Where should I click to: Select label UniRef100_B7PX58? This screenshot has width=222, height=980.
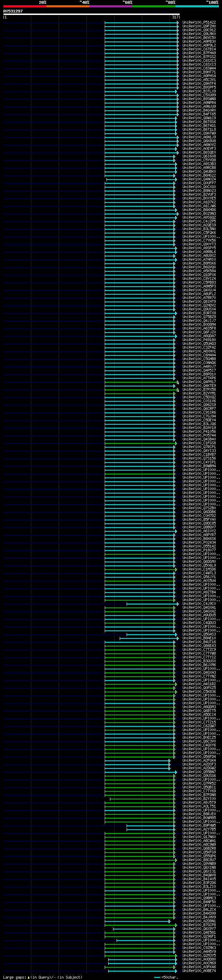[x=199, y=390]
